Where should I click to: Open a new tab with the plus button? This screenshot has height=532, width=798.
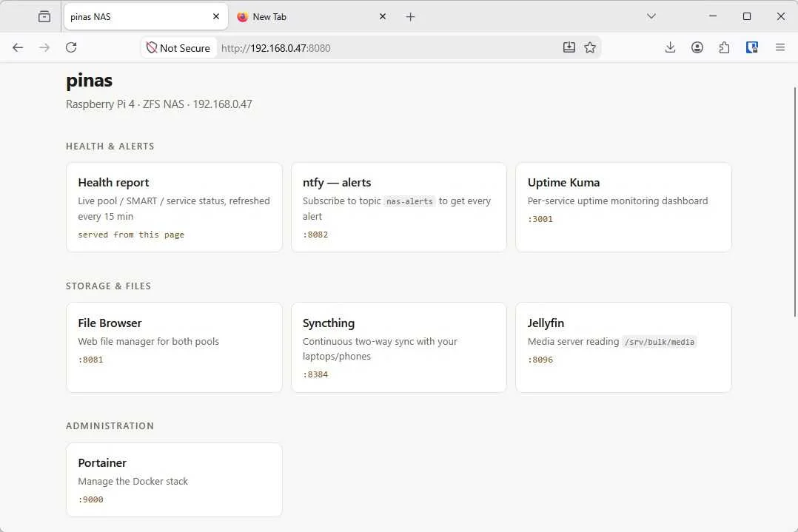pyautogui.click(x=410, y=17)
